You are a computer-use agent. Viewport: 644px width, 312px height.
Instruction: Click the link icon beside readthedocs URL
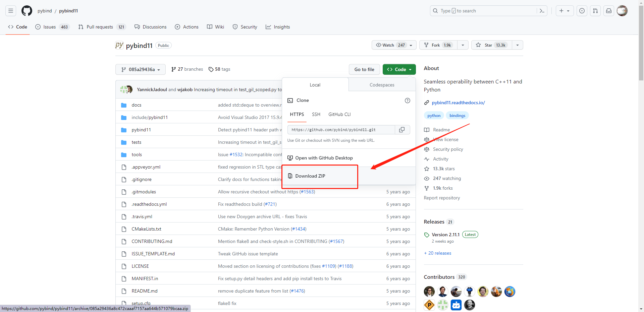(x=427, y=103)
